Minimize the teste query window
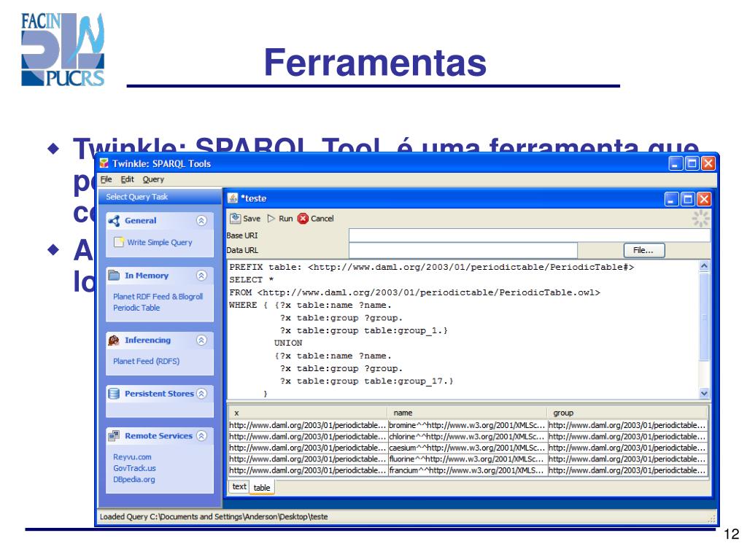 [x=672, y=198]
